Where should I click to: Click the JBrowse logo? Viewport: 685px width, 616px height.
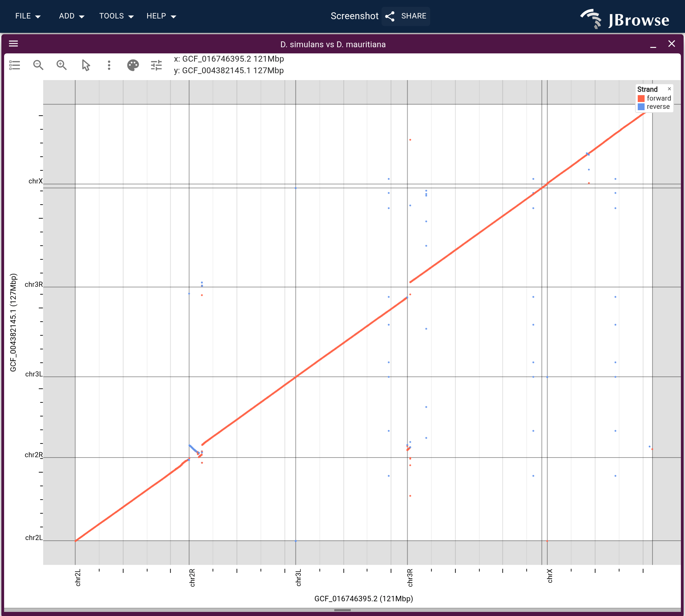pos(625,19)
